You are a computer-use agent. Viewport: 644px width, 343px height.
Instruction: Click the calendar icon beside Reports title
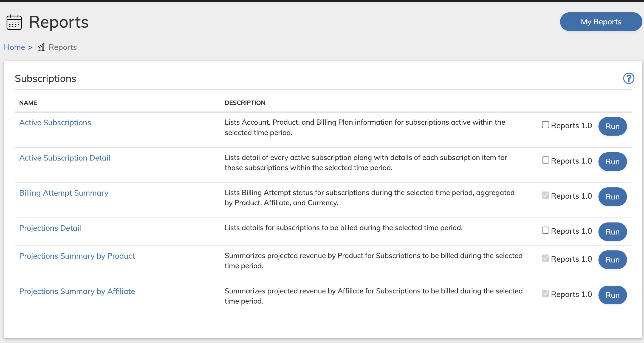(x=14, y=22)
